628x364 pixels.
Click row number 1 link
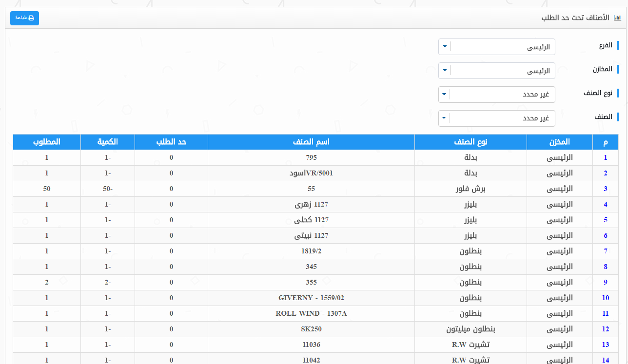[x=606, y=157]
